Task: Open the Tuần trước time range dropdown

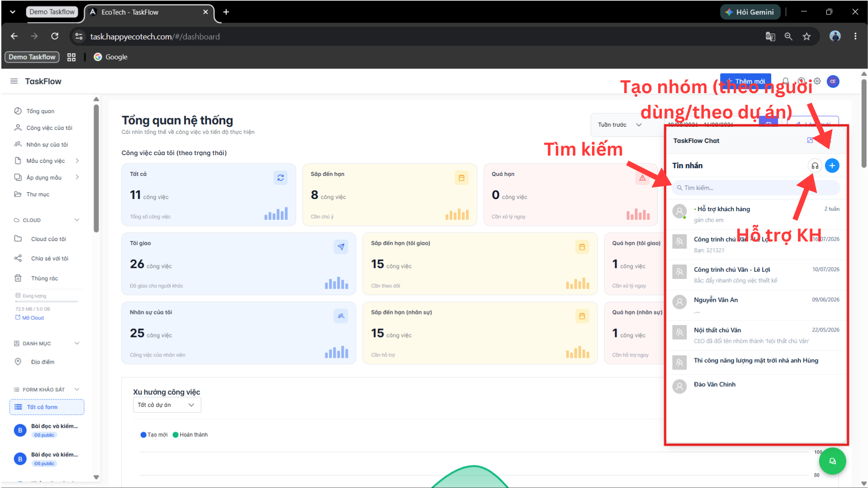Action: click(x=620, y=125)
